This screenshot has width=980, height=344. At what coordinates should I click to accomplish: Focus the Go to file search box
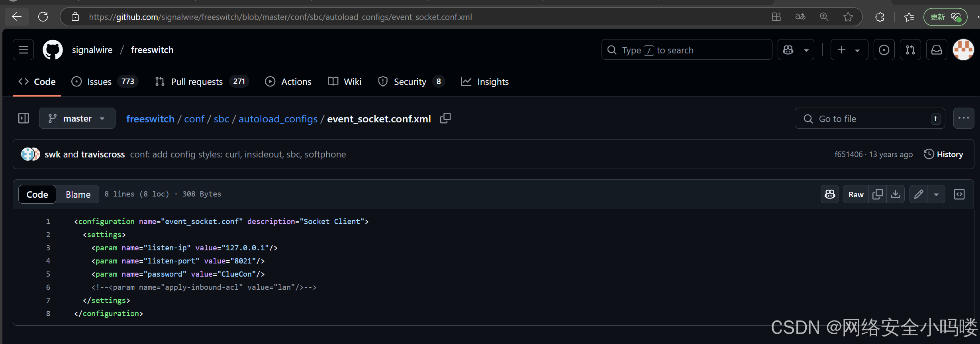pos(870,118)
